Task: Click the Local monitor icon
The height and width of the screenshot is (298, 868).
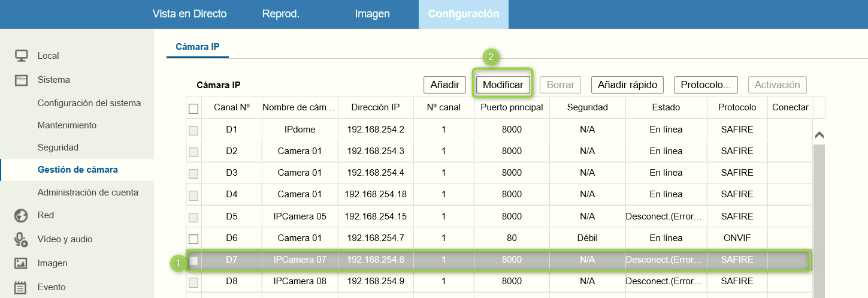Action: click(22, 56)
